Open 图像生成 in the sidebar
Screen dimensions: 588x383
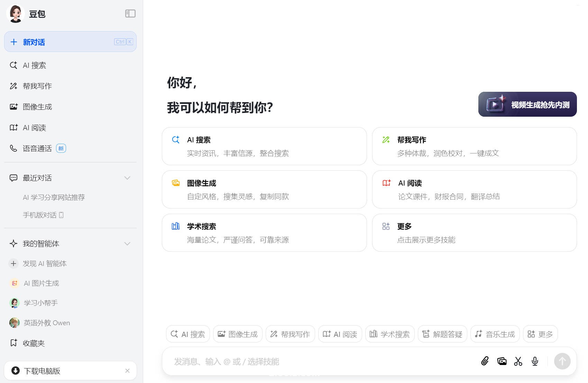(x=70, y=107)
